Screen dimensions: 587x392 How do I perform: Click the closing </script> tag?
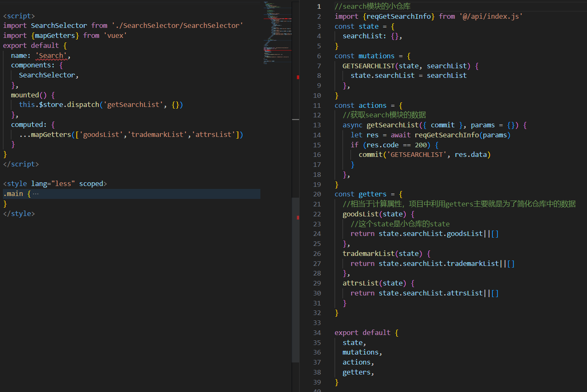21,164
